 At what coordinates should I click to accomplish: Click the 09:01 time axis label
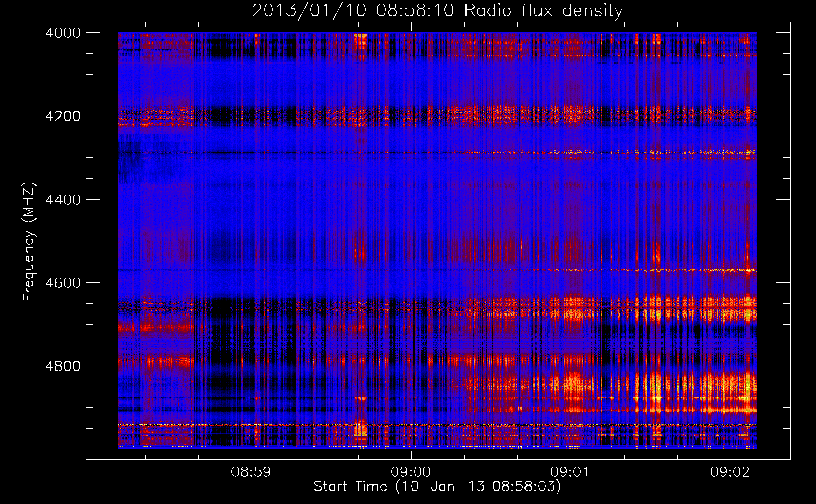pos(570,472)
